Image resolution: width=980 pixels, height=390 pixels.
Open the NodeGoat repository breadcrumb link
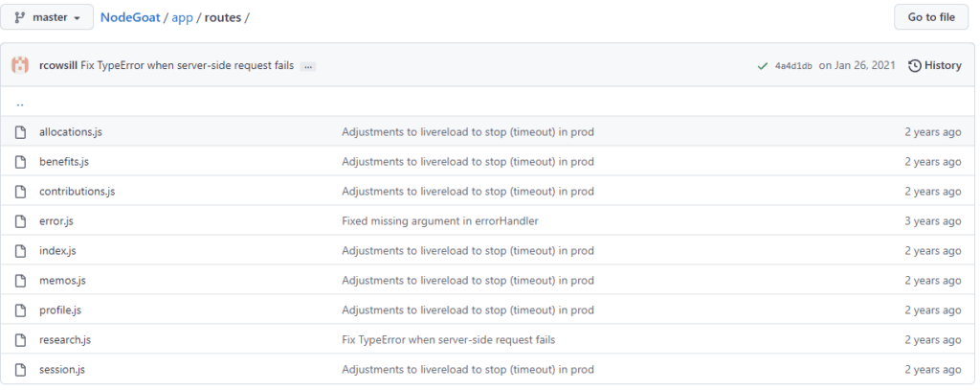[x=131, y=17]
